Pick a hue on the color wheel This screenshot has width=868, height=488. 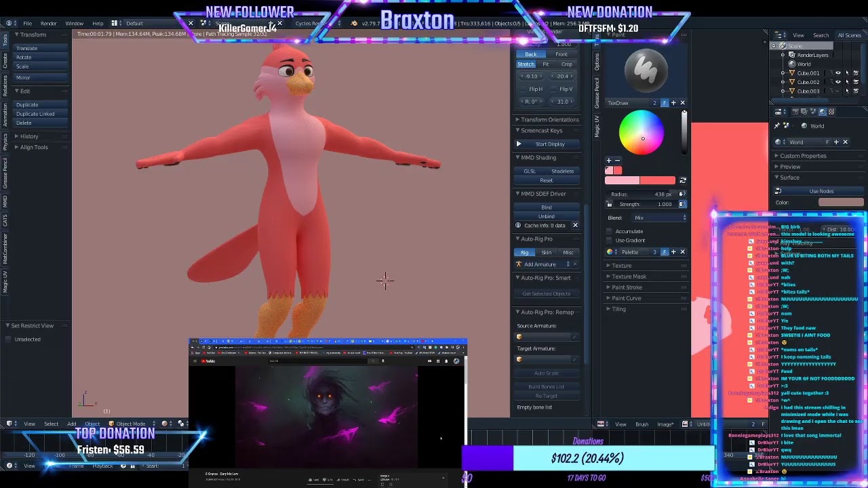coord(642,133)
